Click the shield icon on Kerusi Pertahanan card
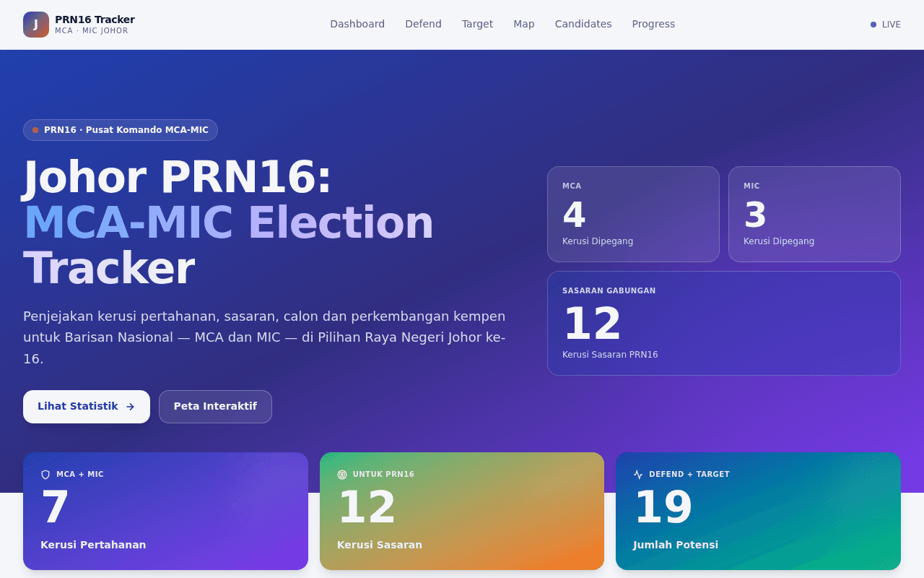The image size is (924, 578). tap(45, 475)
